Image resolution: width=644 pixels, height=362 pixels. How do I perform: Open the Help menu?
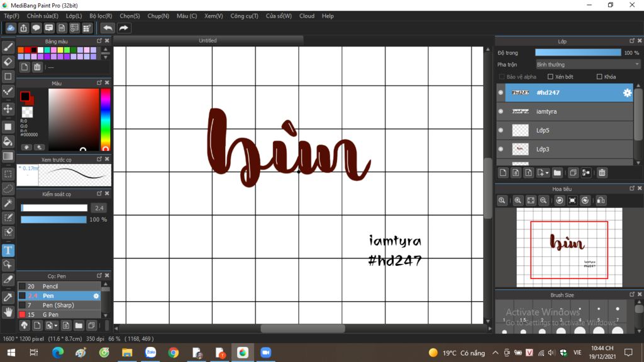pyautogui.click(x=328, y=16)
